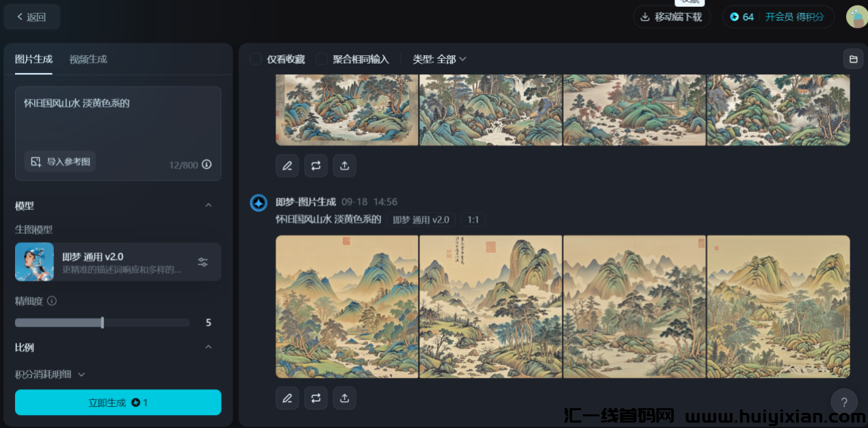Image resolution: width=868 pixels, height=428 pixels.
Task: Click the folder icon at the gallery's top right
Action: click(852, 59)
